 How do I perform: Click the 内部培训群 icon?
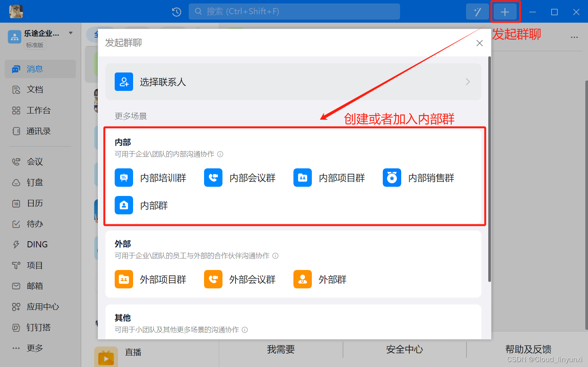[124, 178]
